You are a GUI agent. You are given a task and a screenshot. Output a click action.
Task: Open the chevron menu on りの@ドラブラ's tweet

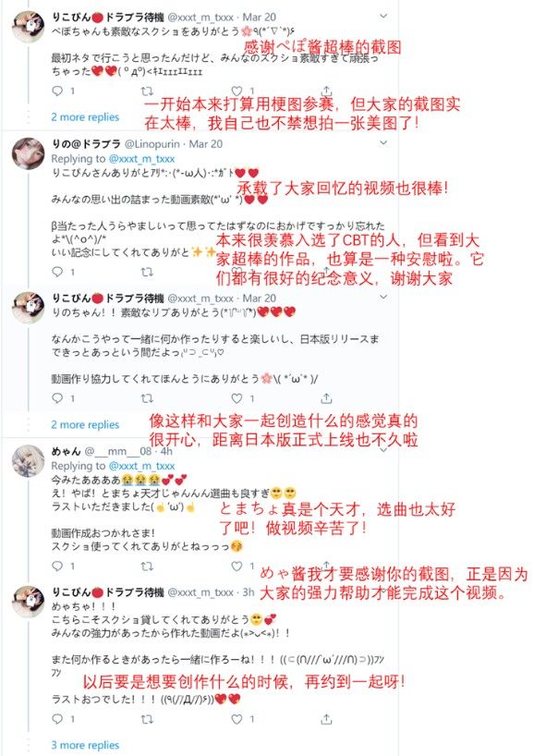click(x=383, y=142)
